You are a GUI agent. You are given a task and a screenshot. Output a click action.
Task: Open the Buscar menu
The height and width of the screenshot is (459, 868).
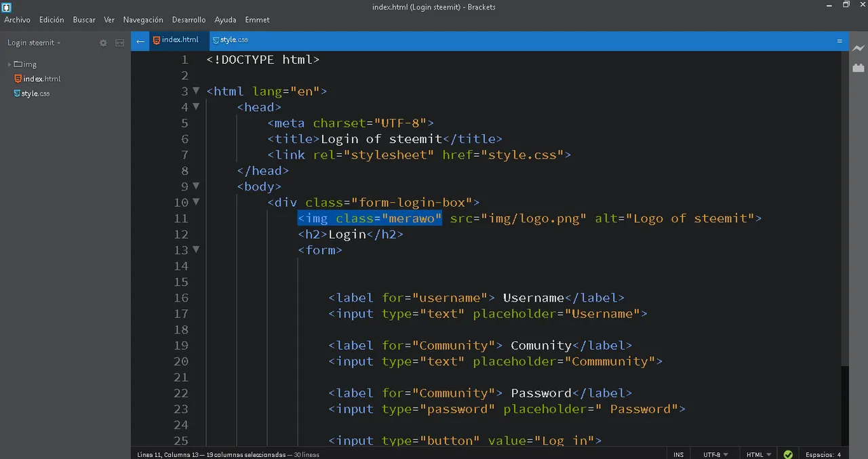coord(84,20)
